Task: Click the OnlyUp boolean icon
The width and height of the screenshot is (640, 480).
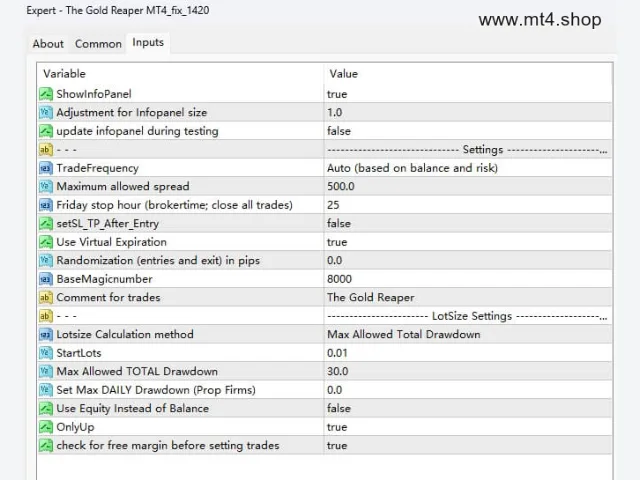Action: 46,427
